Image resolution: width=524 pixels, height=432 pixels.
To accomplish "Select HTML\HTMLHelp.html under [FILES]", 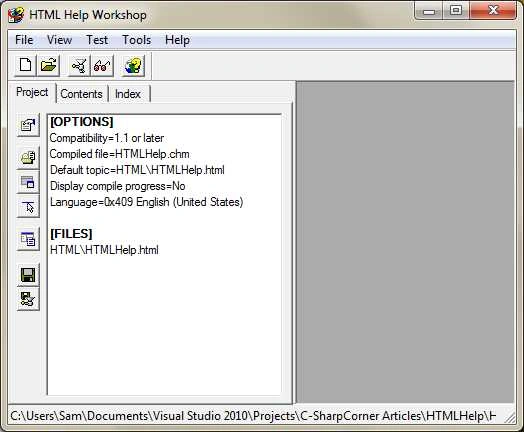I will tap(104, 250).
